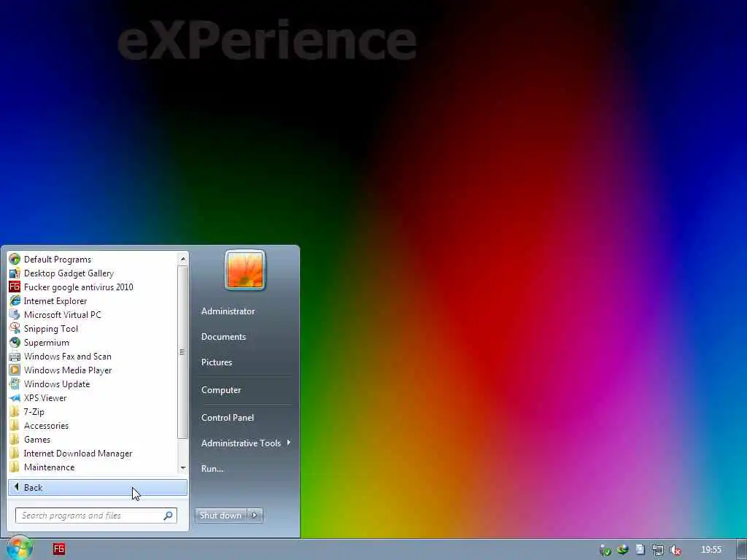The height and width of the screenshot is (560, 747).
Task: Open the Run... dialog
Action: [x=212, y=469]
